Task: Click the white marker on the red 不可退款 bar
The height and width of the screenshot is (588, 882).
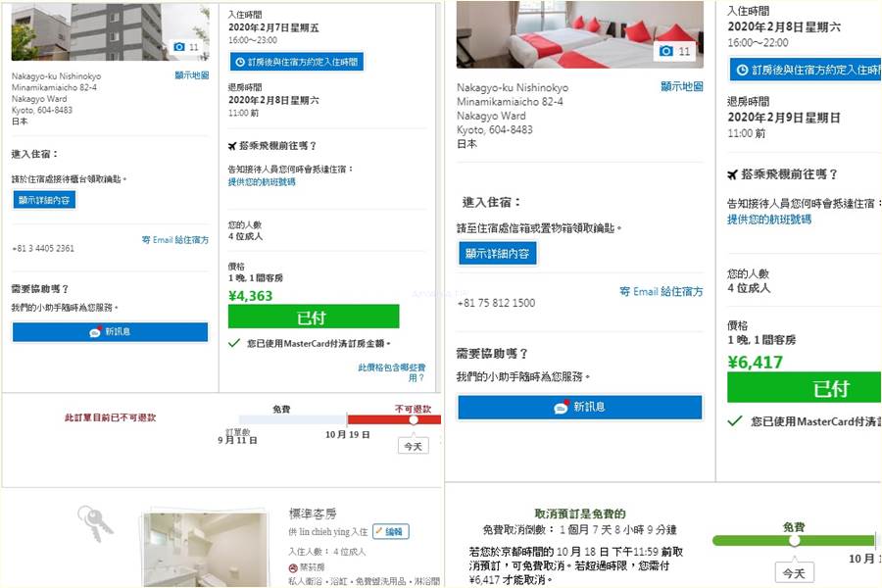Action: point(414,418)
